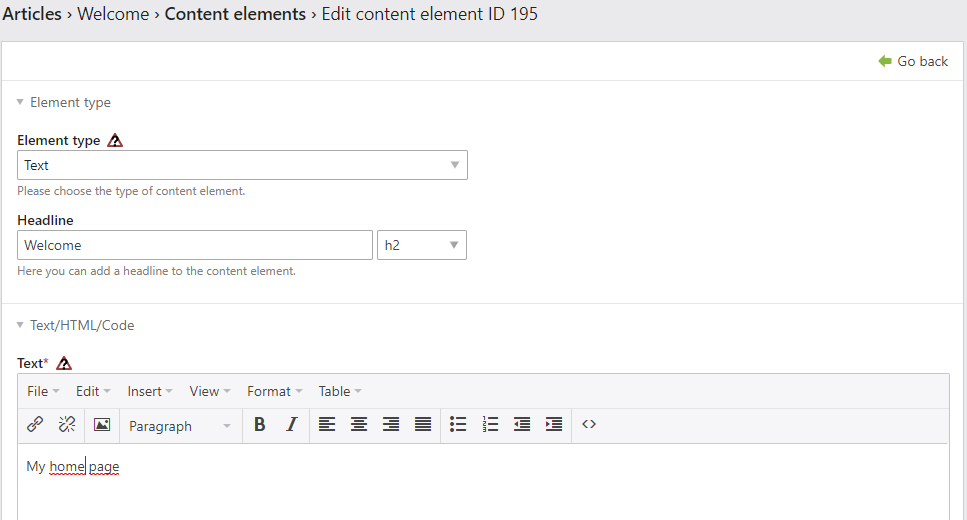Screen dimensions: 967x520
Task: Click Welcome in the breadcrumb
Action: click(113, 14)
